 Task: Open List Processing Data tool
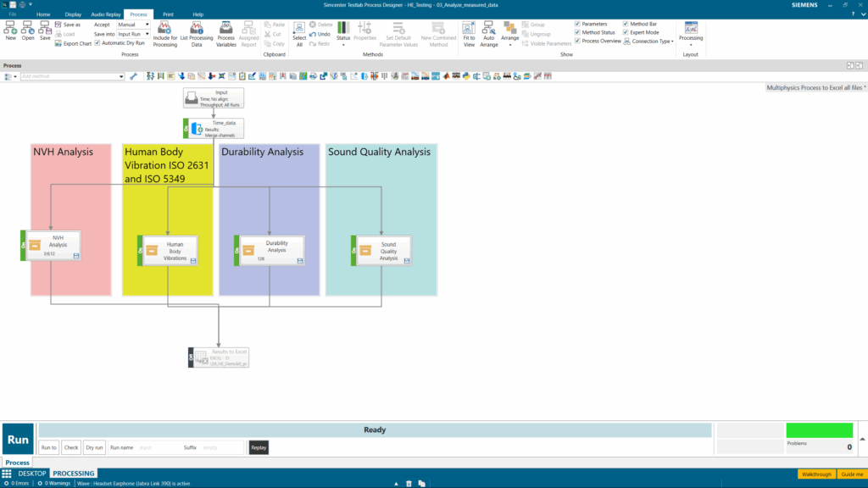[196, 30]
